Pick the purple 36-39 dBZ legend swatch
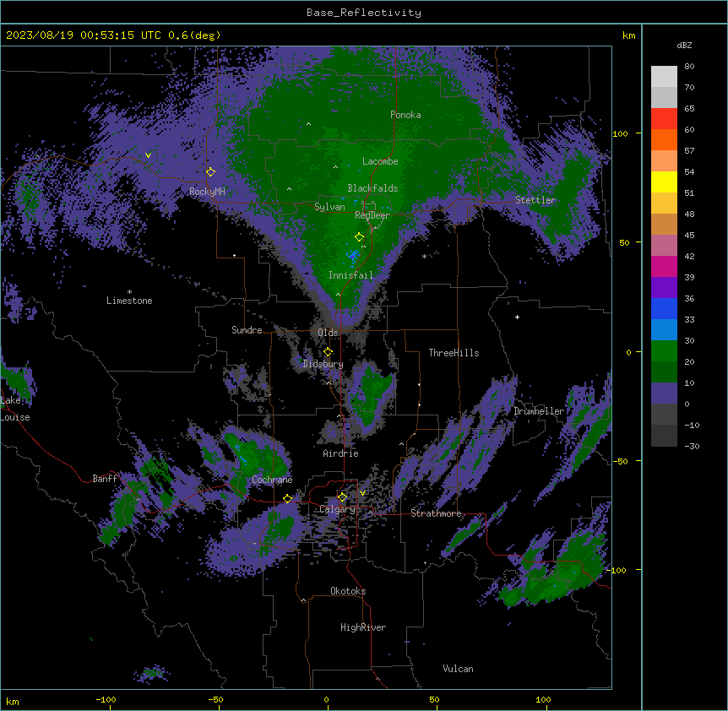 point(664,287)
